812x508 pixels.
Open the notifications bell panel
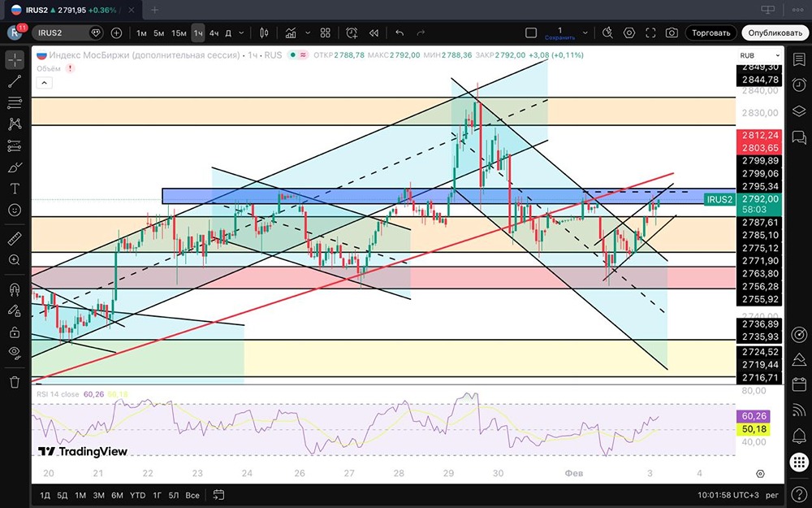798,436
